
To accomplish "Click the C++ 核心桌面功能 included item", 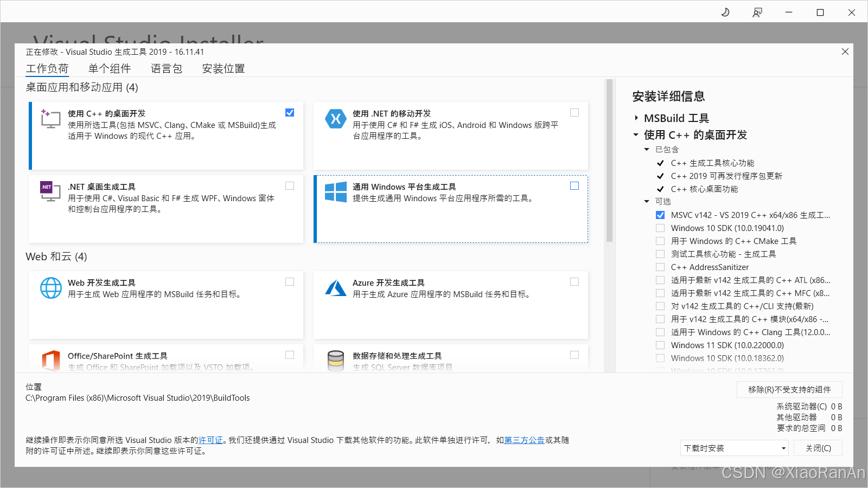I will tap(704, 189).
